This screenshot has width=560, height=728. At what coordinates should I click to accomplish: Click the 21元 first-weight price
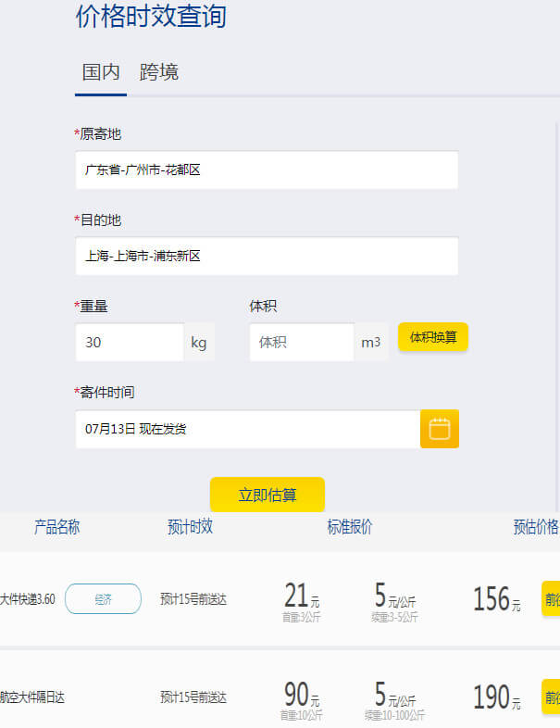[302, 596]
